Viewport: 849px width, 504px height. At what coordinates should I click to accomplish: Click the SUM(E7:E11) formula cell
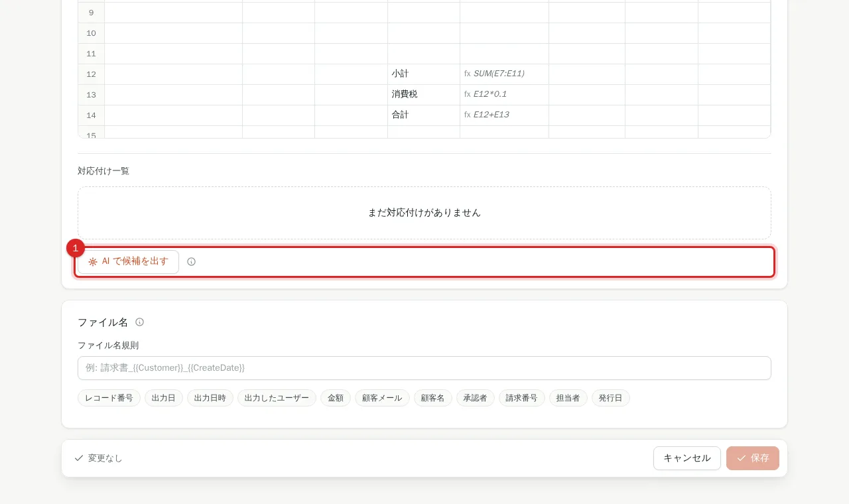504,74
